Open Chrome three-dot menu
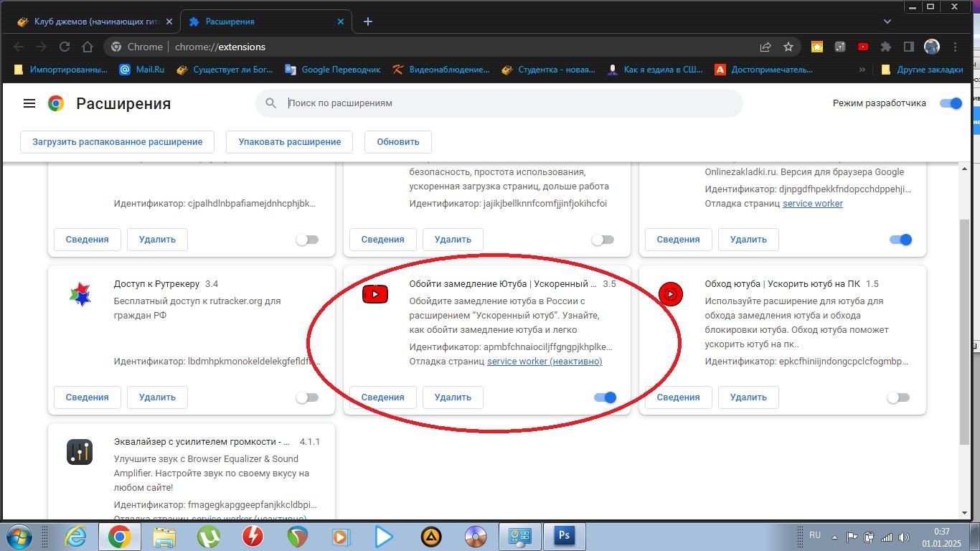 point(955,47)
